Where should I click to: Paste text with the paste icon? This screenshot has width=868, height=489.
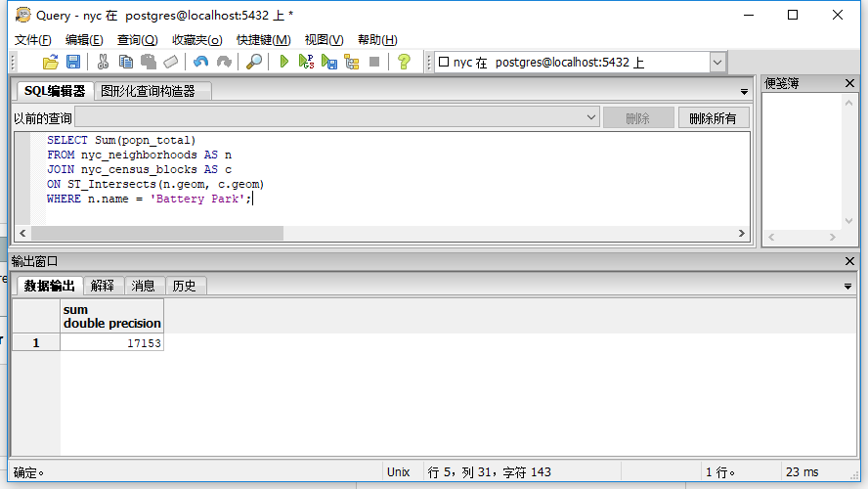[x=149, y=62]
